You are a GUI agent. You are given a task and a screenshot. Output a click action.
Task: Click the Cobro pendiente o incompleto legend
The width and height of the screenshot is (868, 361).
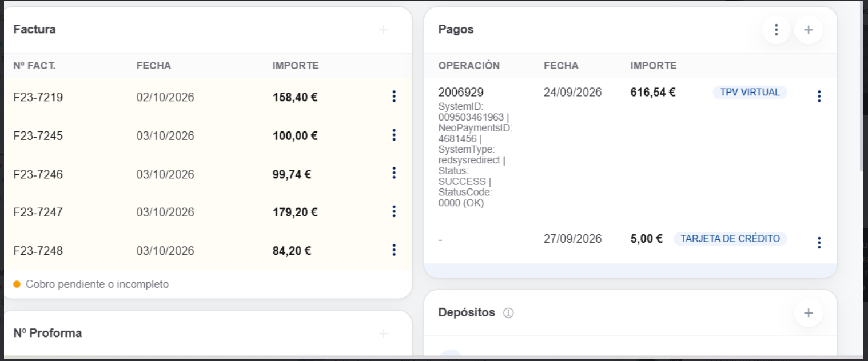(x=91, y=284)
